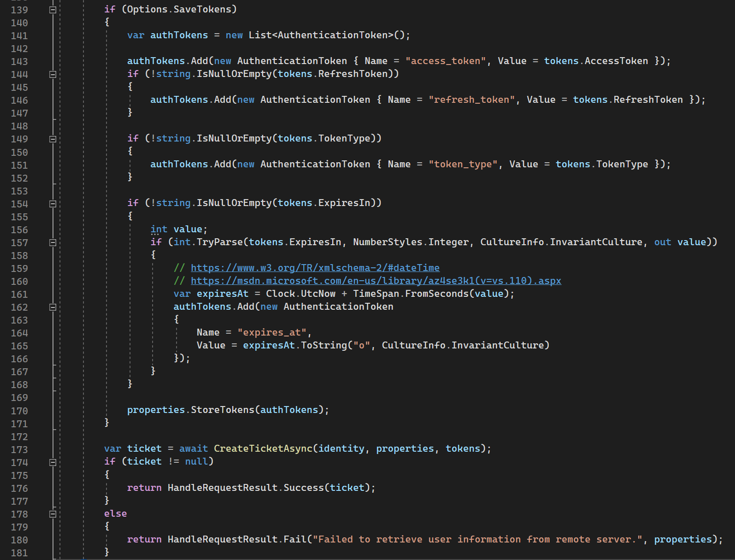
Task: Click the TryParse method name
Action: click(220, 242)
